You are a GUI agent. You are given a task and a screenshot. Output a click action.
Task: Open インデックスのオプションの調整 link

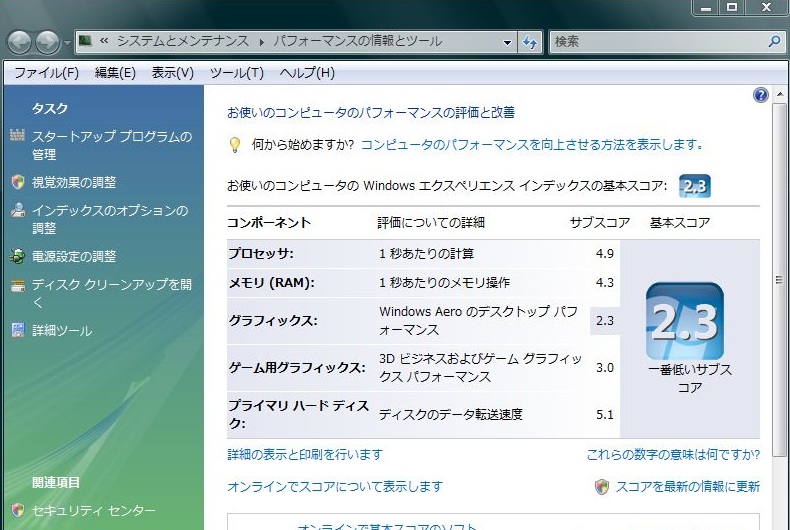[110, 219]
